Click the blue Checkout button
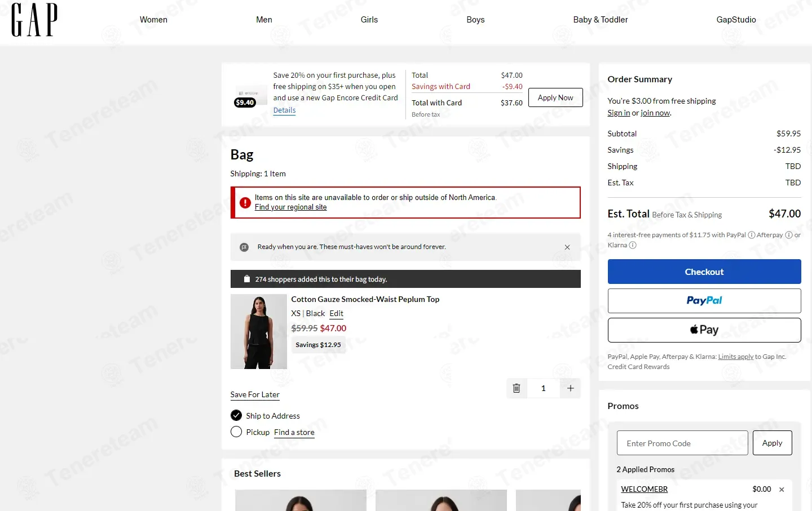812x511 pixels. [704, 272]
